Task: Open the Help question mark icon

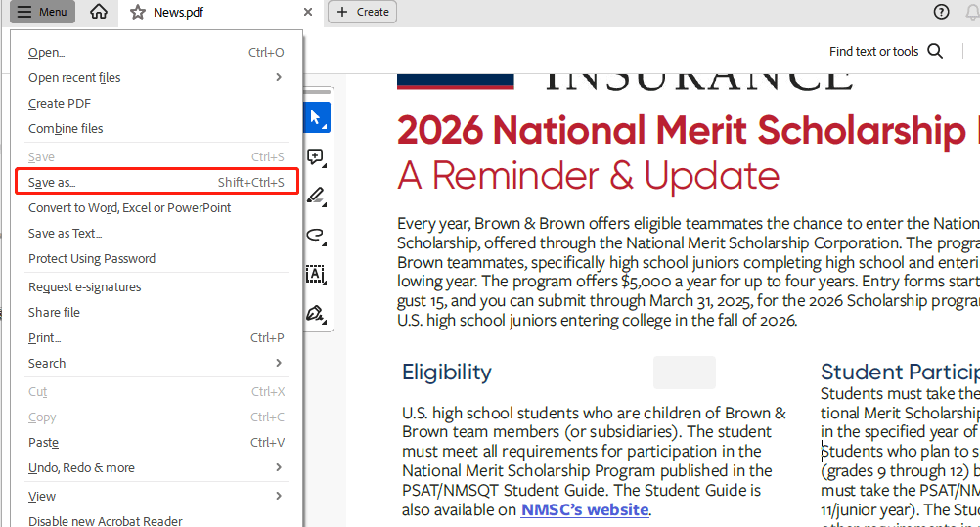Action: pyautogui.click(x=941, y=12)
